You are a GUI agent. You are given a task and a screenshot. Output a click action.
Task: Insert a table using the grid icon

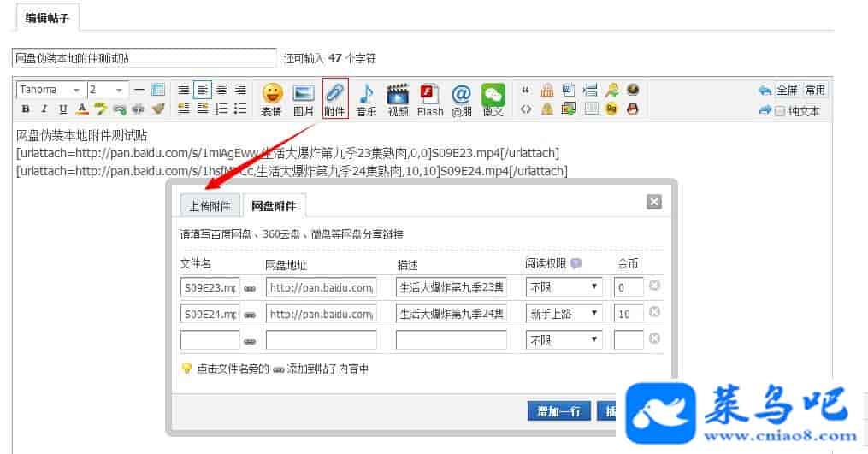tap(158, 90)
